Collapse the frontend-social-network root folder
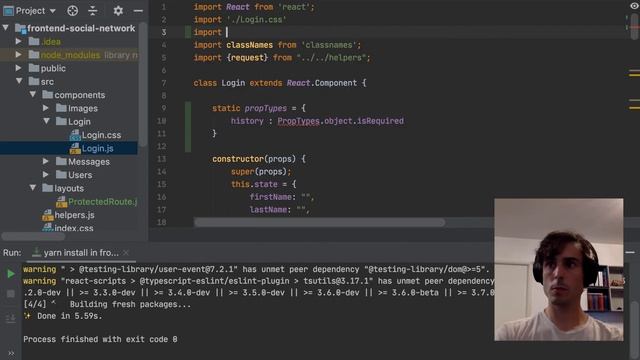Screen dimensions: 640x360 [x=6, y=28]
